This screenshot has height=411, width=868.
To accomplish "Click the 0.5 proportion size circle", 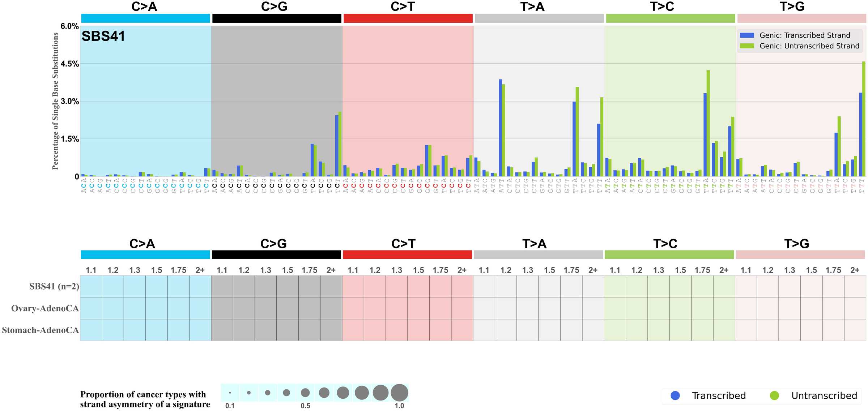I will (x=305, y=393).
